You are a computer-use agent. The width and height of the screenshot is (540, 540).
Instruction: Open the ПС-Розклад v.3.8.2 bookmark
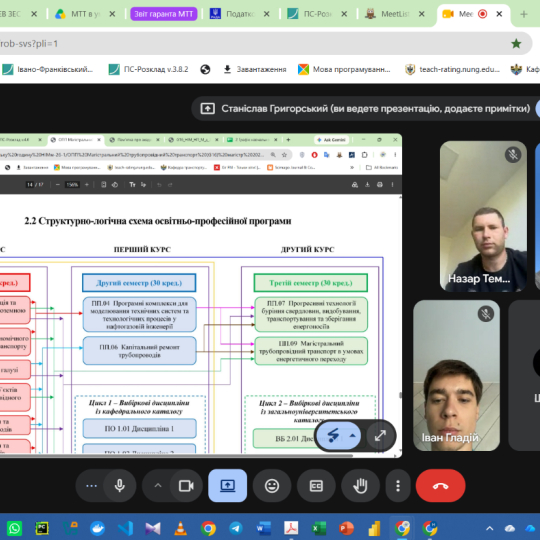pyautogui.click(x=148, y=69)
